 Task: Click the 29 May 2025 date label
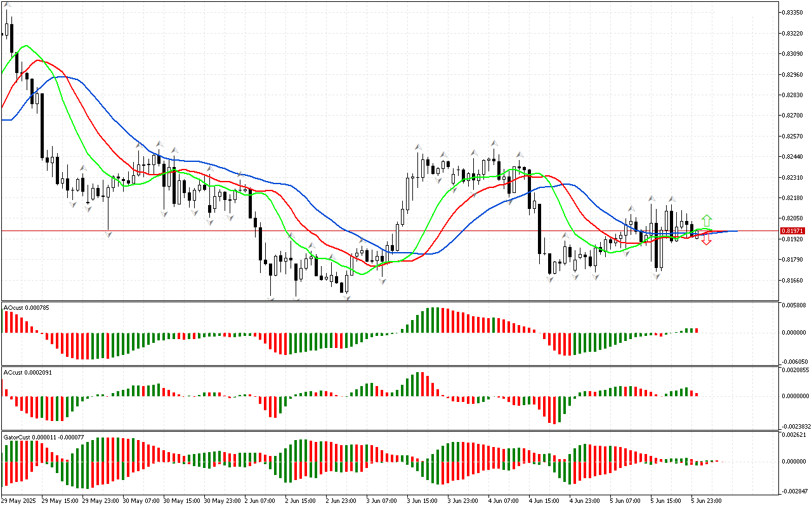20,500
